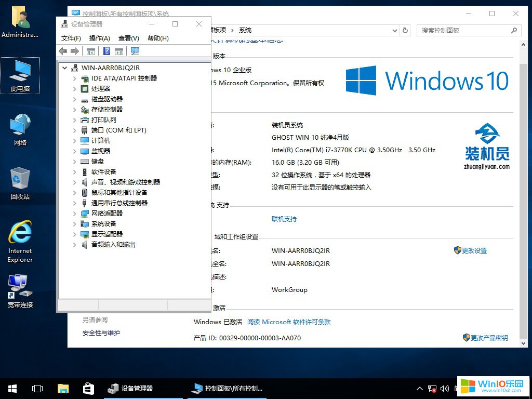Expand the 打印队列 node
This screenshot has height=399, width=532.
pyautogui.click(x=74, y=120)
